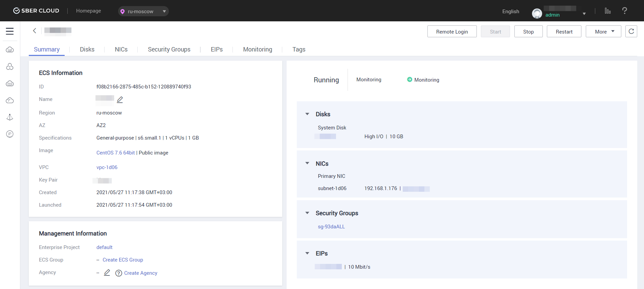Click the Agency help circle icon

[x=118, y=273]
